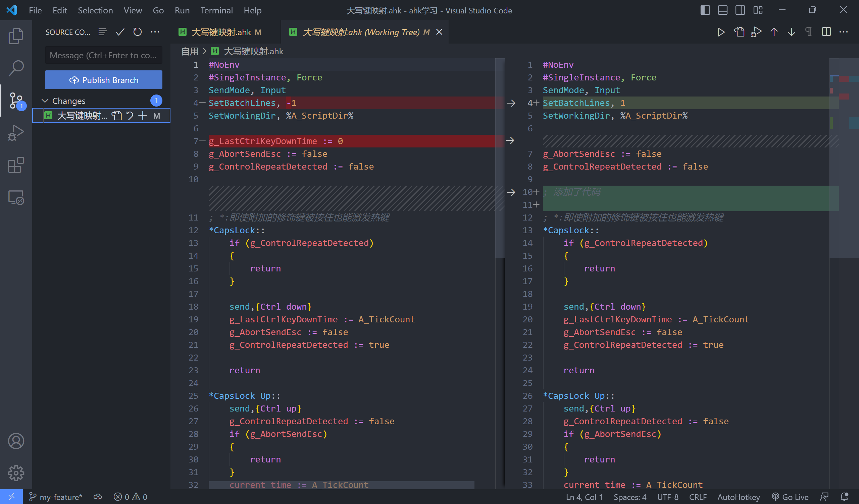This screenshot has height=504, width=859.
Task: Discard changes for the 大写键映射 file
Action: click(130, 116)
